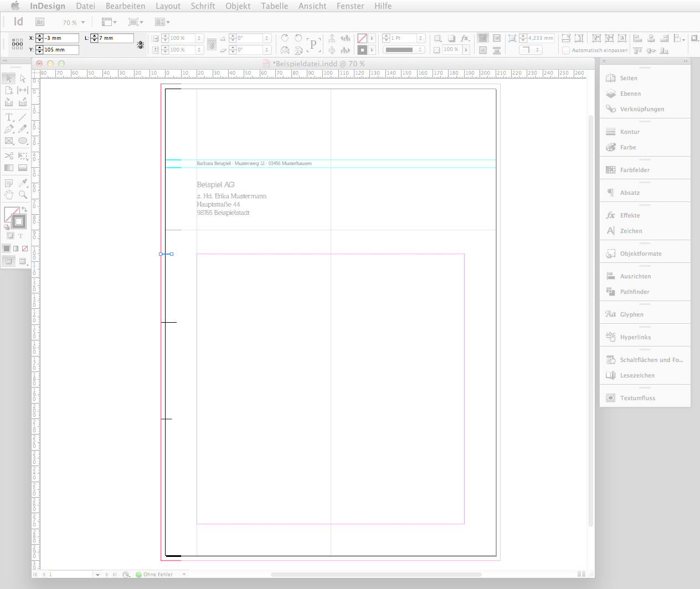The height and width of the screenshot is (589, 700).
Task: Select the Direct Selection tool
Action: [23, 79]
